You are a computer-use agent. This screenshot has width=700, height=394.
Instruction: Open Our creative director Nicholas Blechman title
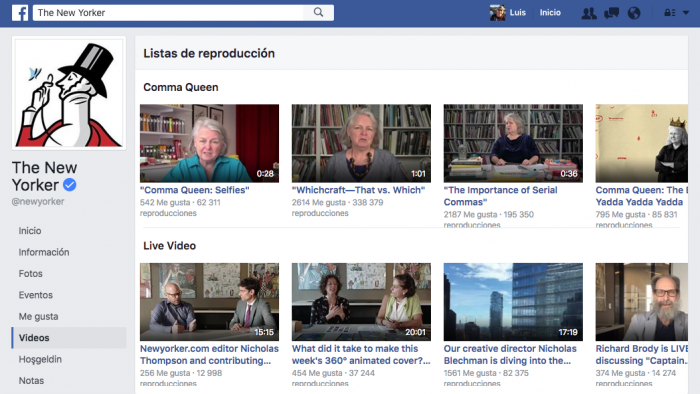510,355
